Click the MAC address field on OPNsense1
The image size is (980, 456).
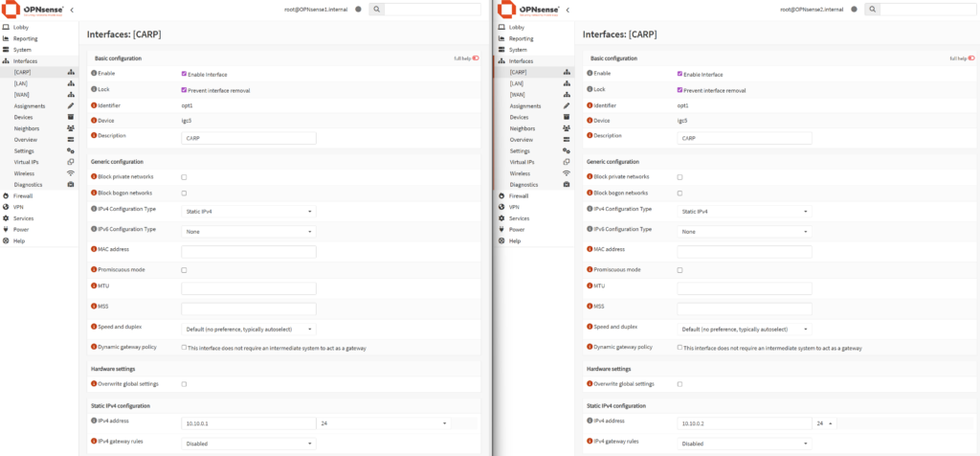click(248, 251)
